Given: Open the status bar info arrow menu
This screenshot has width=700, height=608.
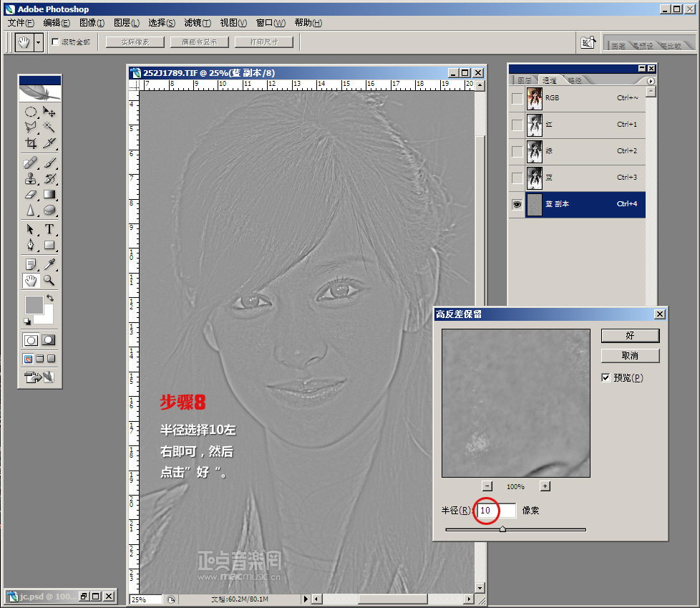Looking at the screenshot, I should 306,599.
